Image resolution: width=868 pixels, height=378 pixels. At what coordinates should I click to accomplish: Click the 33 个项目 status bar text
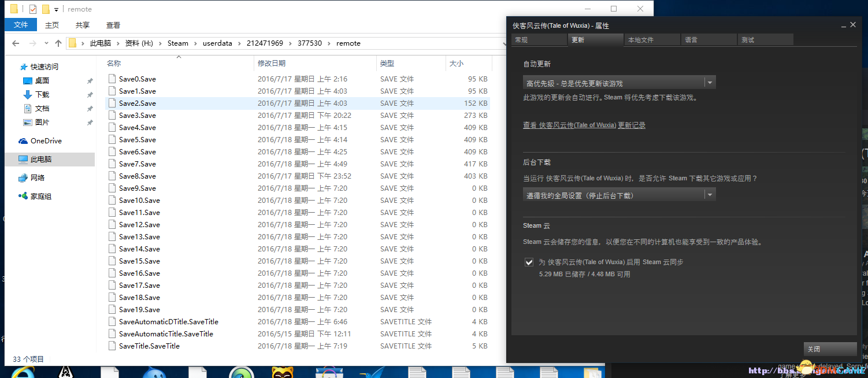pyautogui.click(x=28, y=359)
